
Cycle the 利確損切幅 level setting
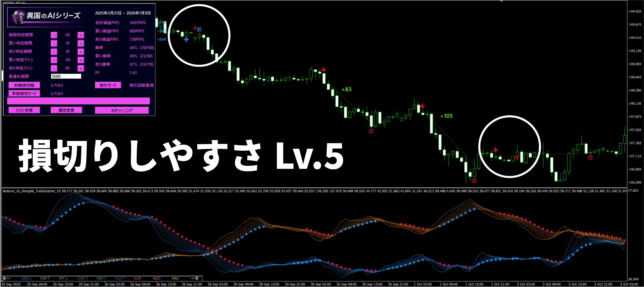(24, 85)
